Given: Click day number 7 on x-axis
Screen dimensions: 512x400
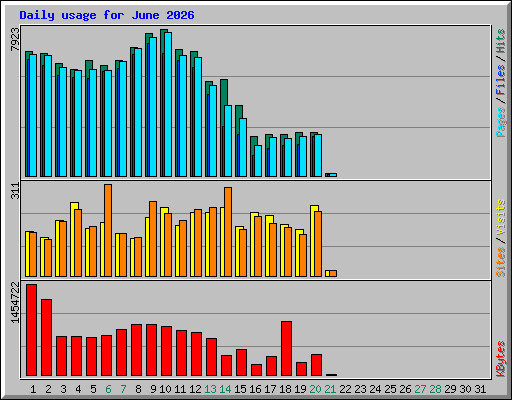Looking at the screenshot, I should pos(123,389).
